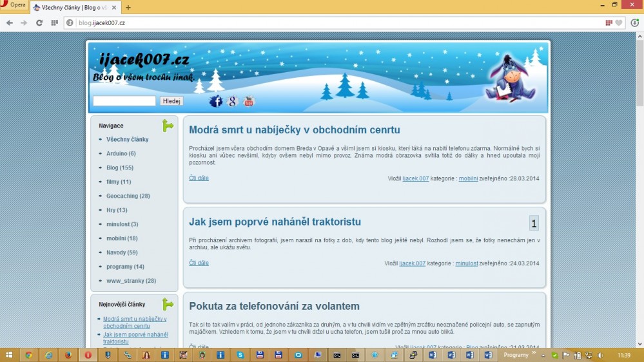Open article 'Jak jsem poprvé naháněl traktoristu'

click(275, 222)
